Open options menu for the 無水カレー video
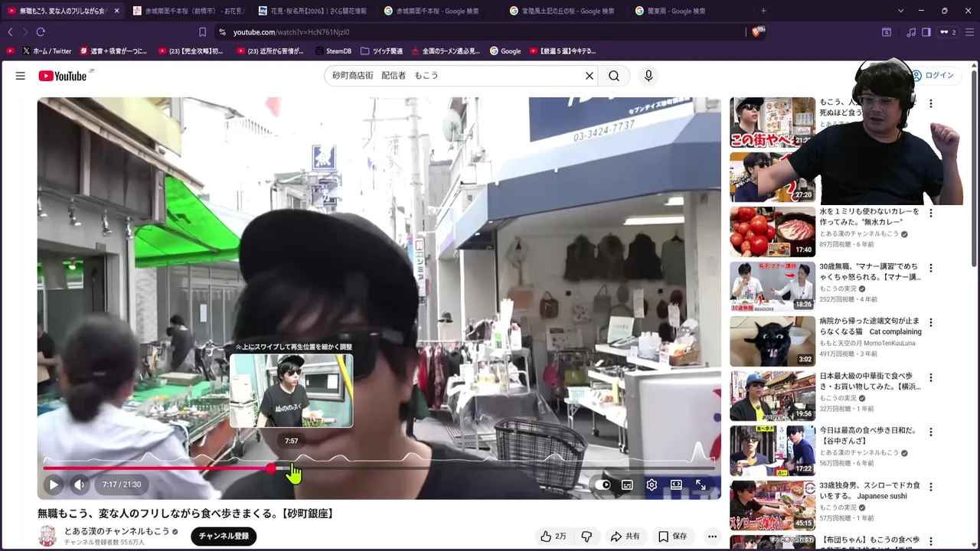 point(931,214)
